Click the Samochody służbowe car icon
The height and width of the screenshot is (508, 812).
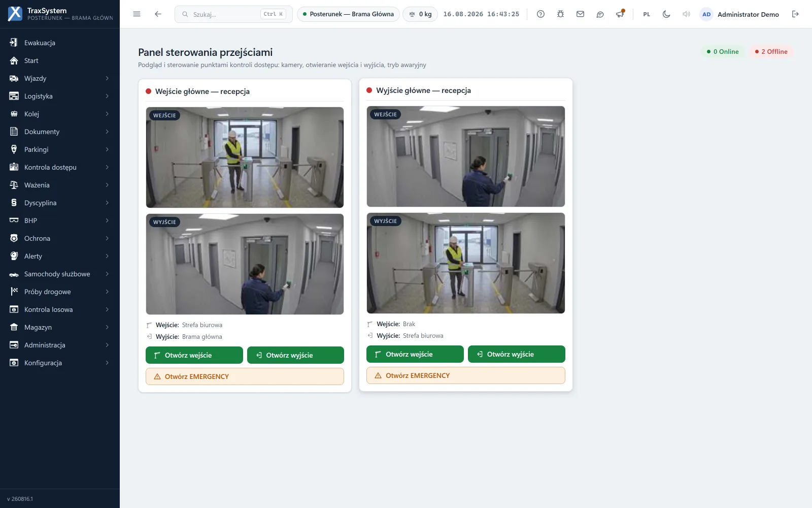[14, 274]
